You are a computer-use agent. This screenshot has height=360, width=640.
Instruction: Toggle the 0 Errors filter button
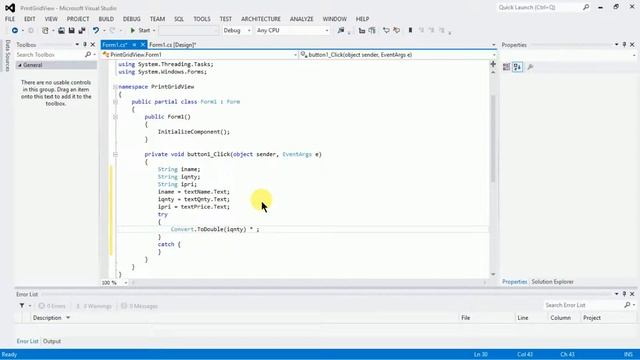tap(52, 306)
